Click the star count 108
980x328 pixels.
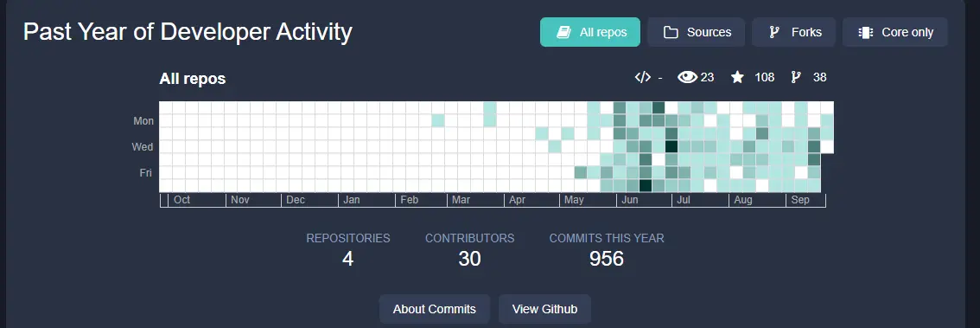tap(764, 77)
